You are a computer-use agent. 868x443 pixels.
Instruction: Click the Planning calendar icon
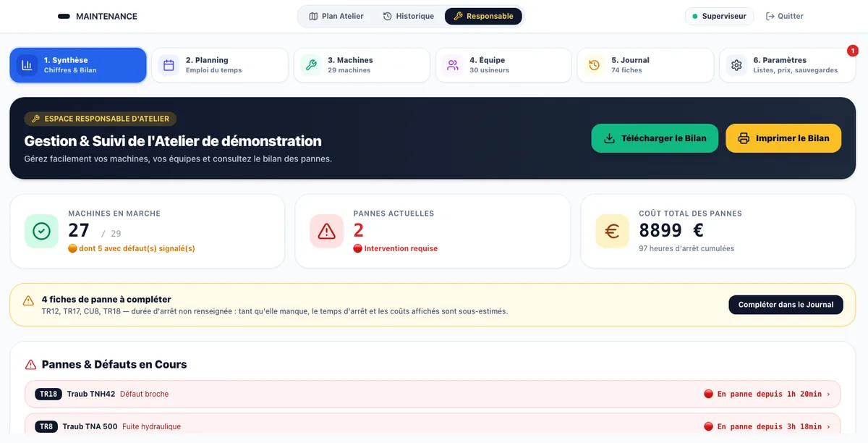point(169,65)
